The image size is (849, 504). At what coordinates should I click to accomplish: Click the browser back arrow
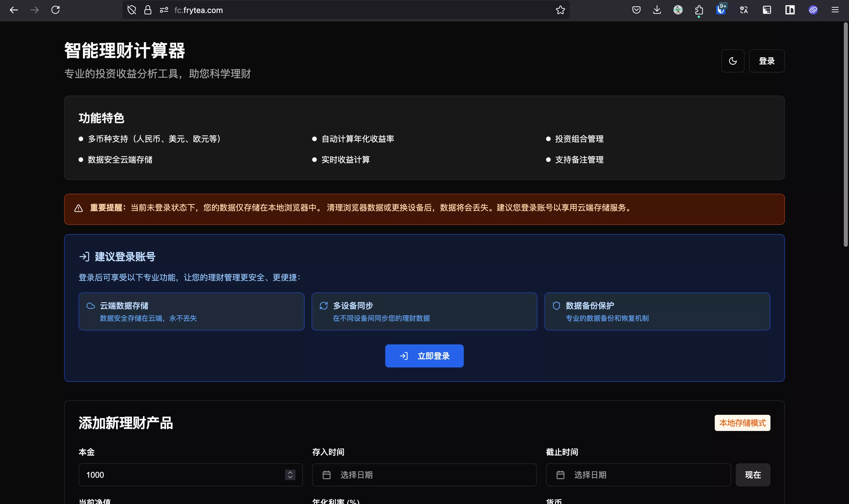[x=14, y=10]
